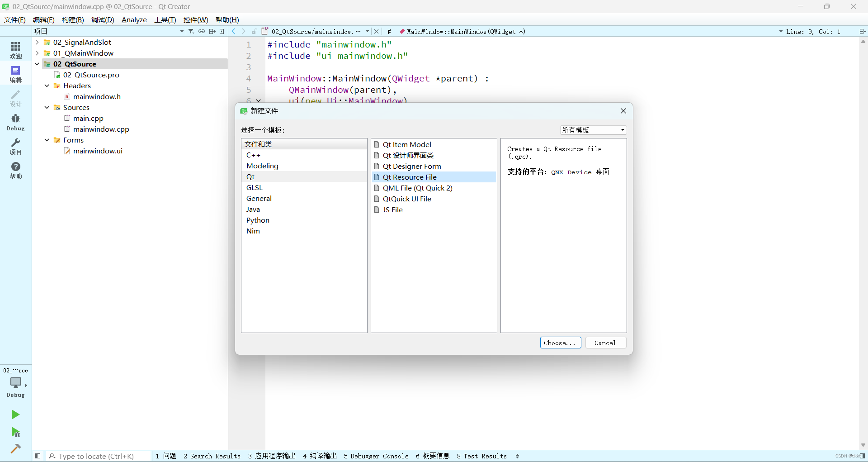Open the 1 问题 output pane
The image size is (868, 462).
[x=166, y=456]
